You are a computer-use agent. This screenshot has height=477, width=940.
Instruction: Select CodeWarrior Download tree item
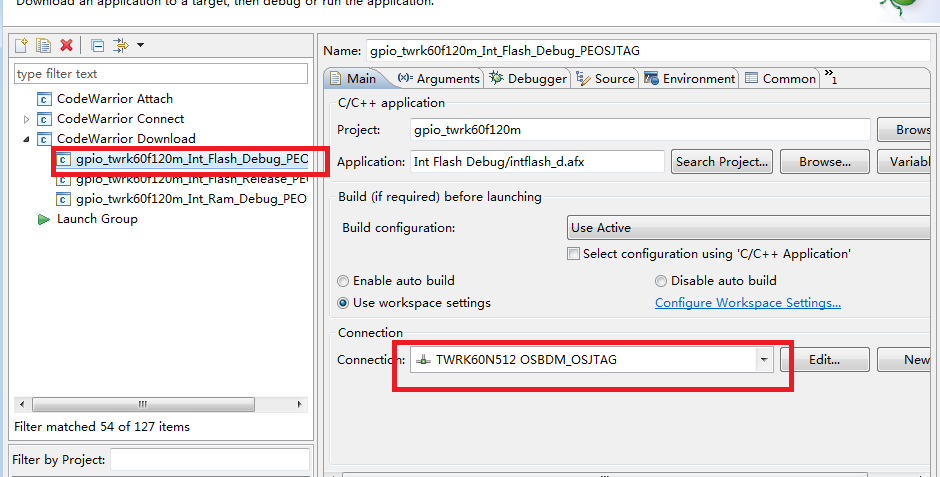pyautogui.click(x=126, y=138)
